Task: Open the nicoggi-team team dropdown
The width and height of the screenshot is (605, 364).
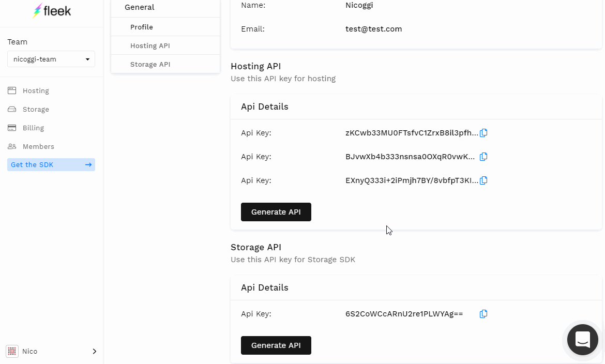Action: [x=51, y=59]
